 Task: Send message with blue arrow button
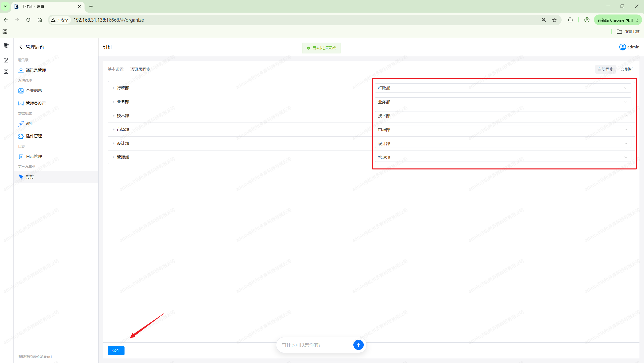point(358,345)
